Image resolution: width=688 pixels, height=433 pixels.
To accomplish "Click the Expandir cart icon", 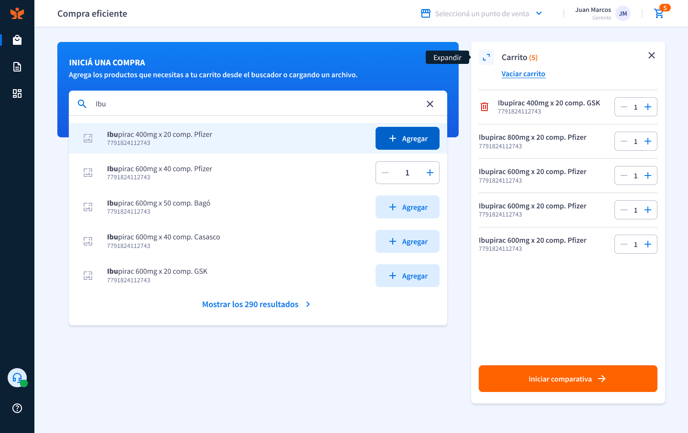I will coord(486,57).
